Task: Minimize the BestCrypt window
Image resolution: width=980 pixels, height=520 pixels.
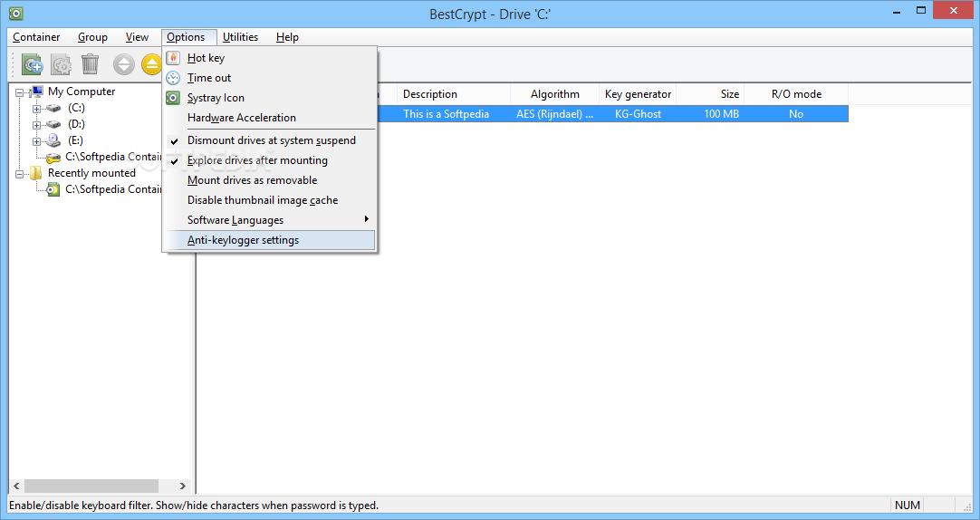Action: point(897,11)
